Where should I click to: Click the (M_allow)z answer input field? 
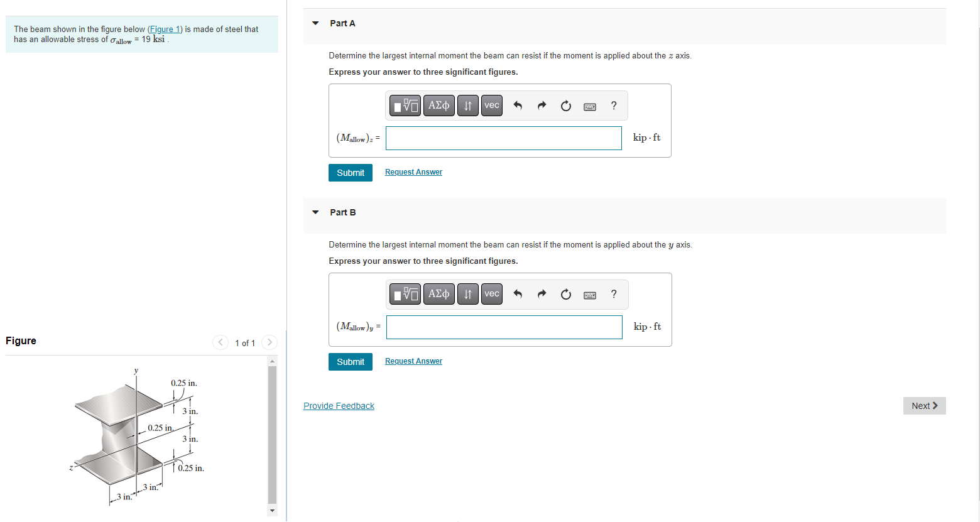pyautogui.click(x=504, y=138)
